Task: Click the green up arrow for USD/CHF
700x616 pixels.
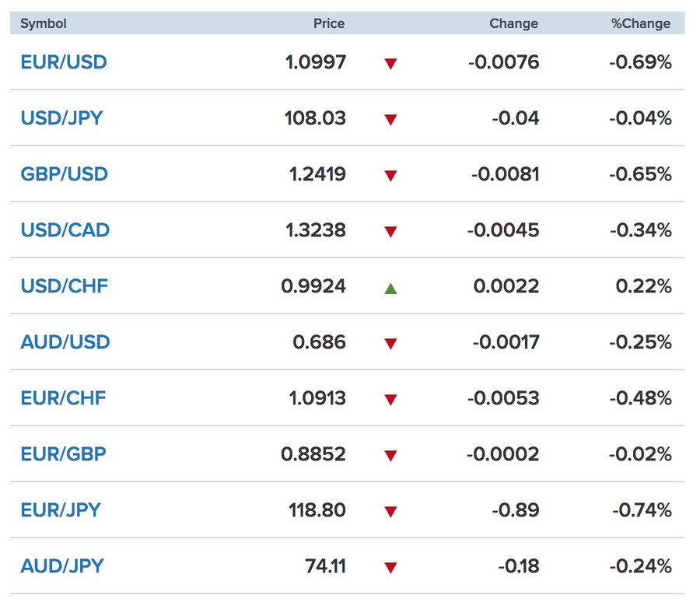Action: click(390, 288)
